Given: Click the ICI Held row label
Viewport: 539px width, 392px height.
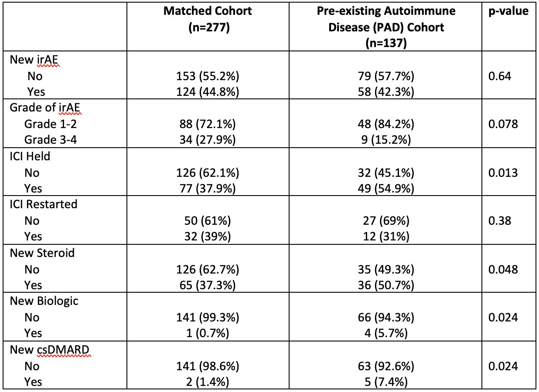Looking at the screenshot, I should coord(30,155).
